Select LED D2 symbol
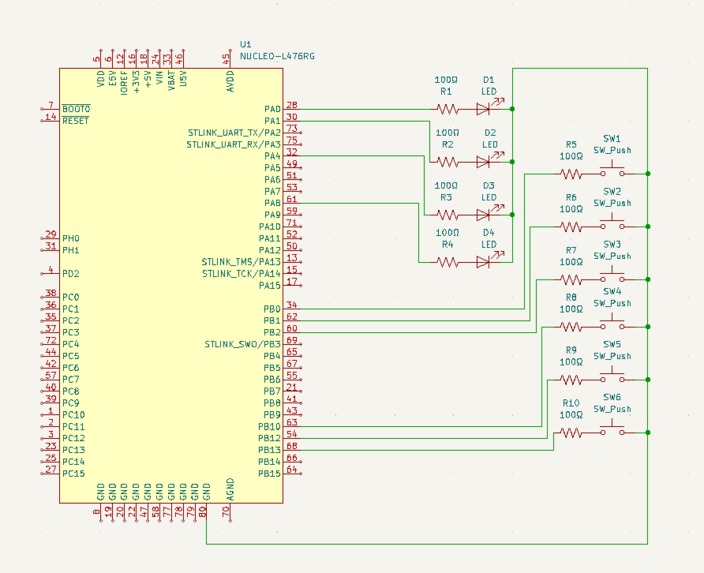The image size is (704, 573). pyautogui.click(x=488, y=160)
